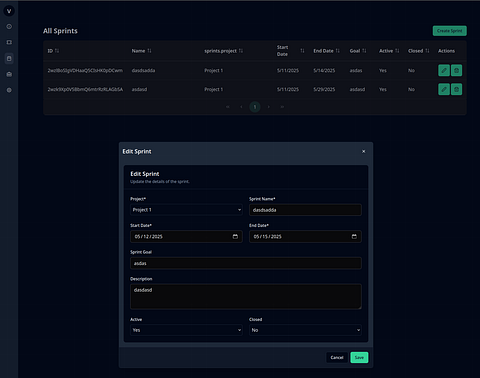
Task: Close the Edit Sprint dialog with X
Action: pyautogui.click(x=364, y=151)
